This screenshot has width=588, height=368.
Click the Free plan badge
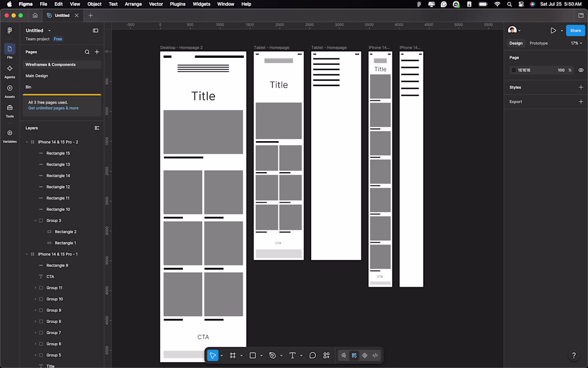pyautogui.click(x=58, y=39)
